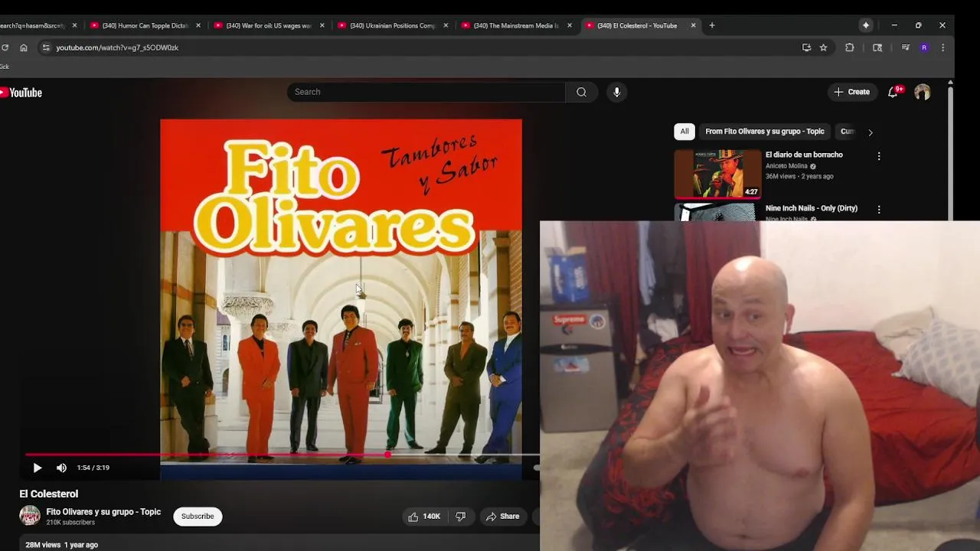
Task: Click the Gemini sparkle icon in tab bar
Action: point(866,25)
